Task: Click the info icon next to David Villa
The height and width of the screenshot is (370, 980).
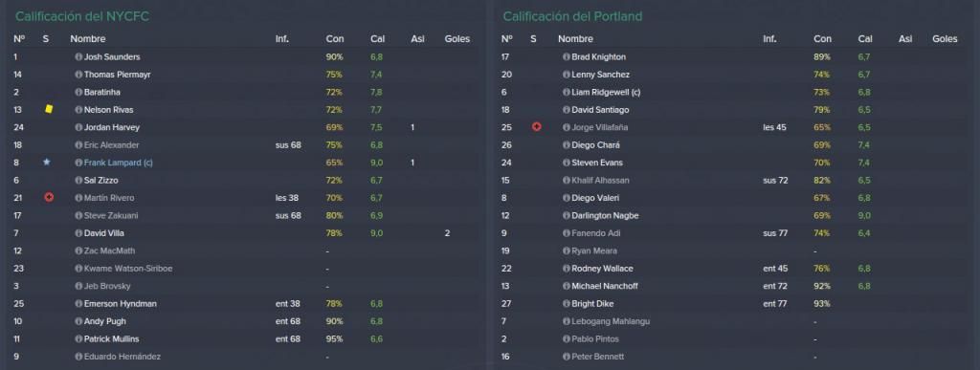Action: [78, 233]
